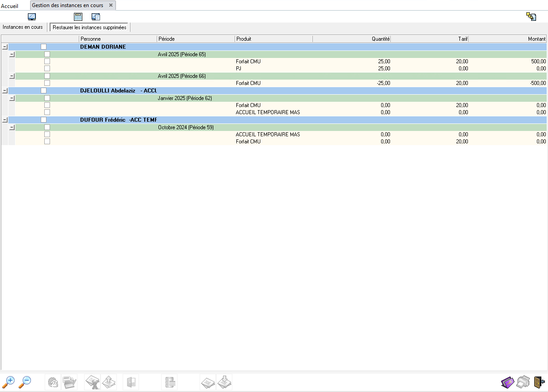Click the monitor screen icon in top toolbar

pyautogui.click(x=32, y=17)
